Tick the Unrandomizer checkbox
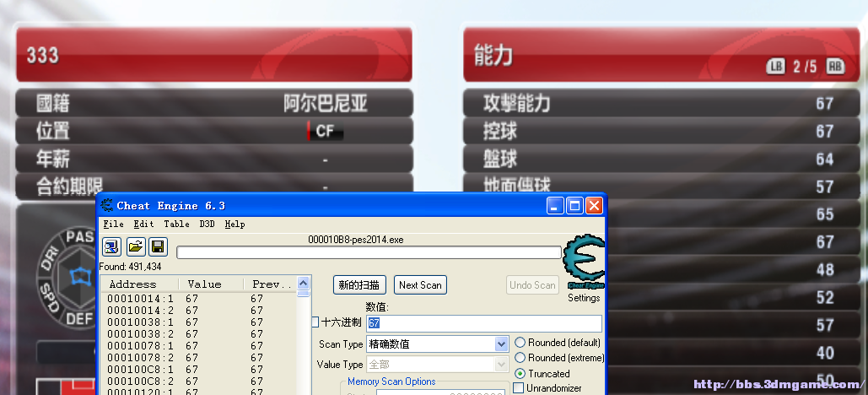 [518, 388]
